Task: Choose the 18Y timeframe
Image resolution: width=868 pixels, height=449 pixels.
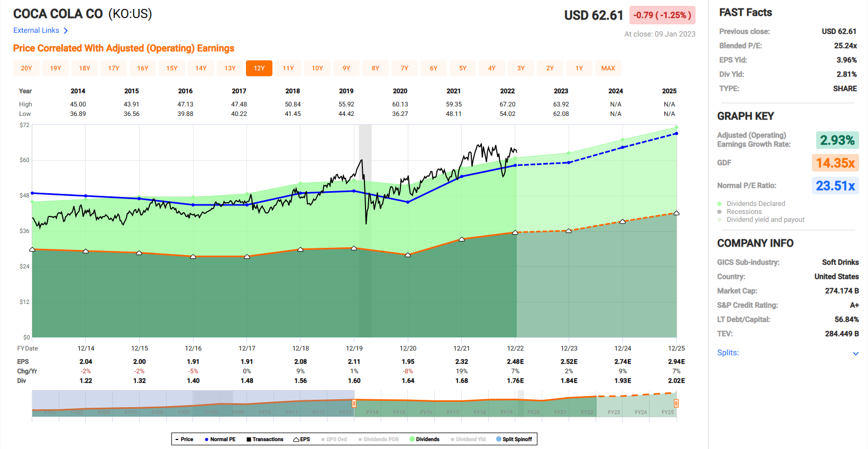Action: pos(85,68)
